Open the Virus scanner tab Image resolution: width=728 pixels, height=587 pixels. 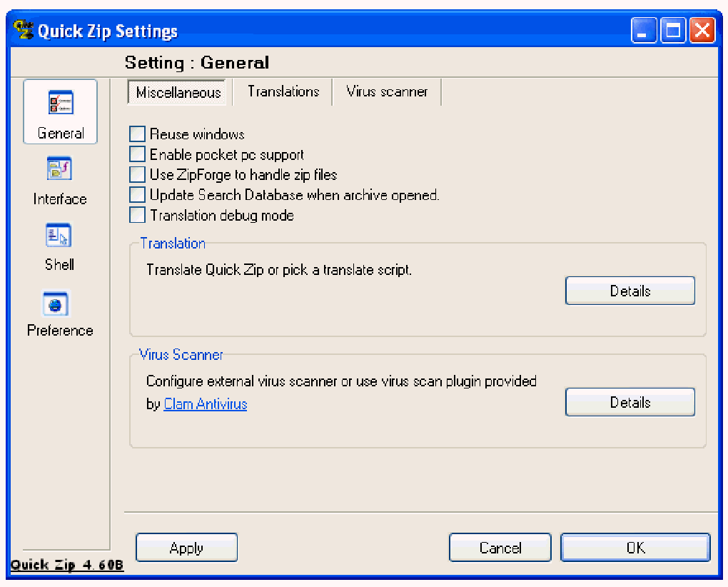tap(387, 91)
